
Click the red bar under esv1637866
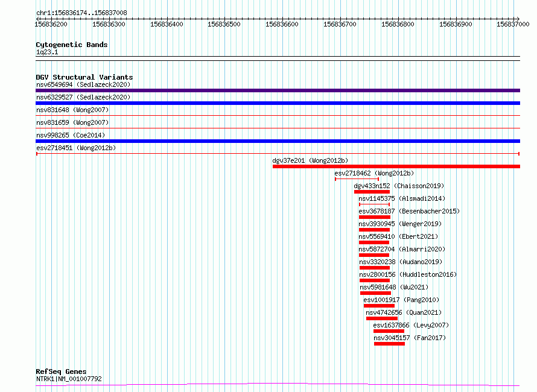(389, 331)
